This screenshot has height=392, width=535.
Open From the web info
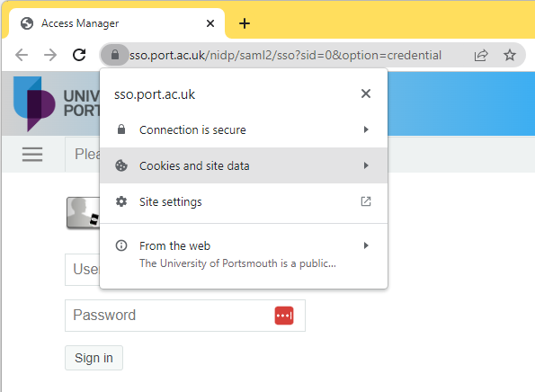point(244,254)
